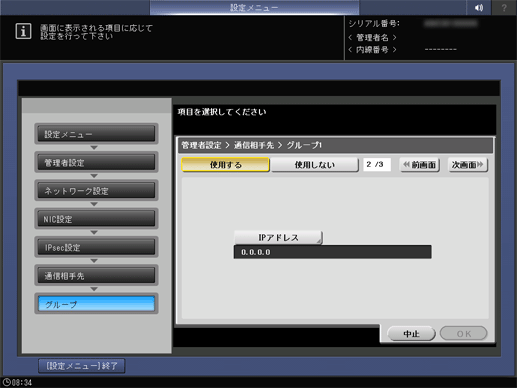Cancel with the 中止 button
The width and height of the screenshot is (517, 388).
pyautogui.click(x=411, y=334)
